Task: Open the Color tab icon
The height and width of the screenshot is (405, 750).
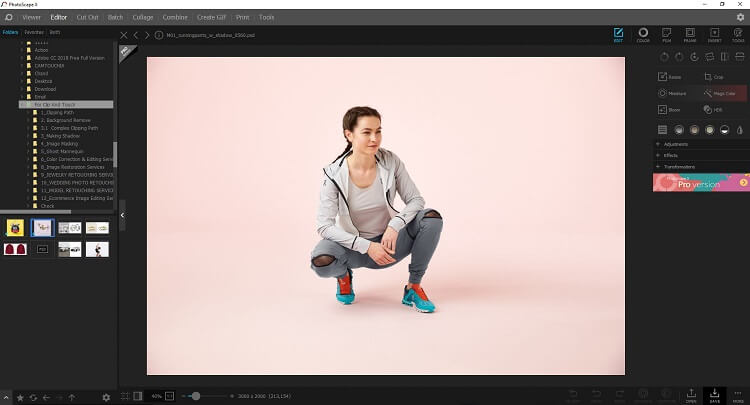Action: (x=643, y=35)
